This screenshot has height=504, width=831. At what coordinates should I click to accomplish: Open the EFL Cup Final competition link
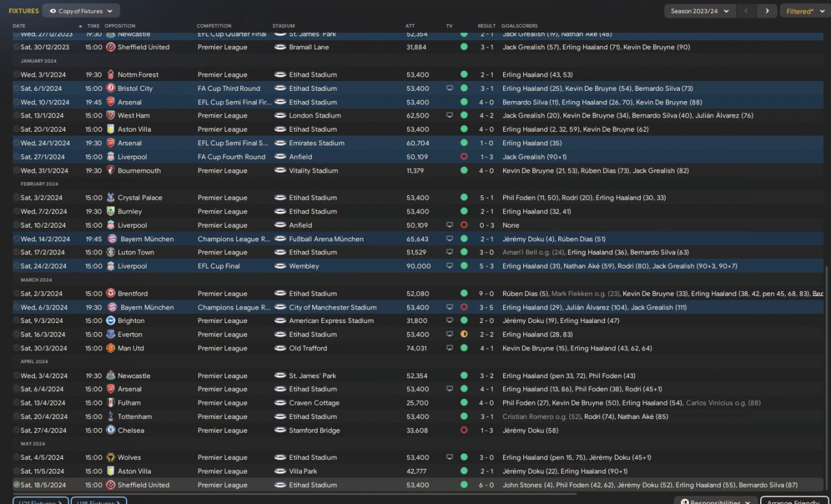pyautogui.click(x=219, y=266)
